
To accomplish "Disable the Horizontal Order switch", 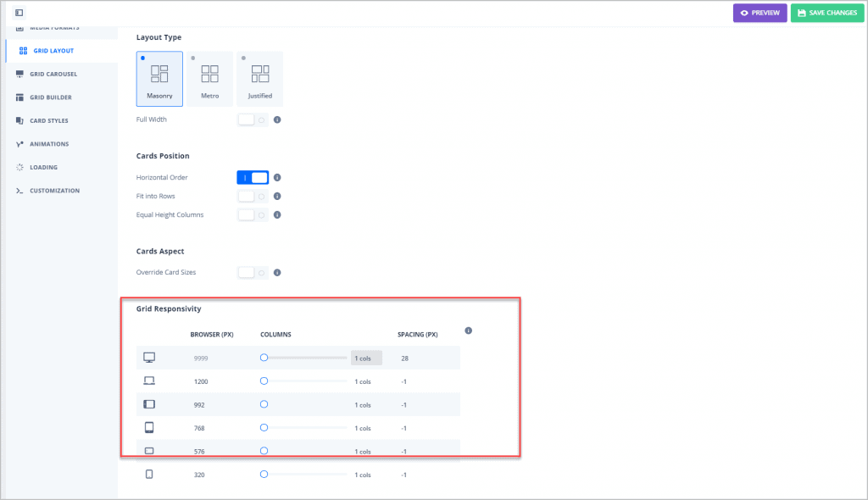I will click(253, 178).
